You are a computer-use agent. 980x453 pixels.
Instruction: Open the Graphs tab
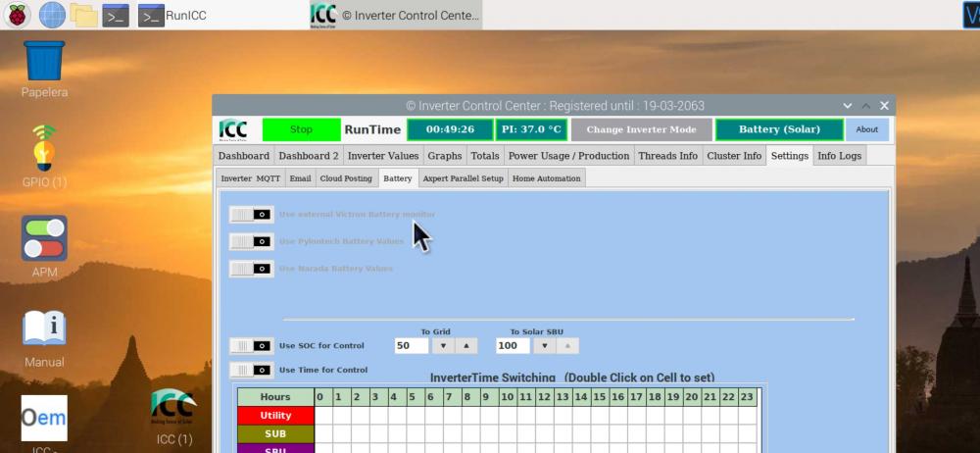(x=444, y=156)
